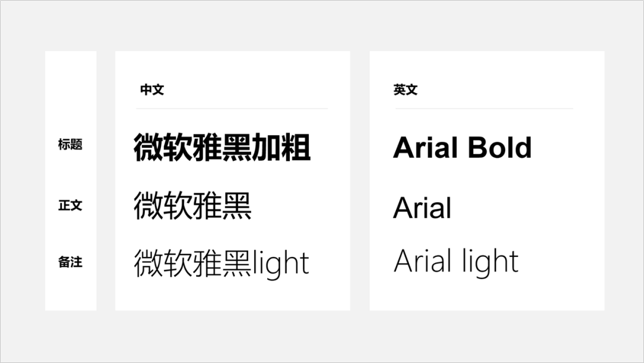Click the Latin word light after 微软雅黑
This screenshot has width=644, height=363.
(x=281, y=263)
